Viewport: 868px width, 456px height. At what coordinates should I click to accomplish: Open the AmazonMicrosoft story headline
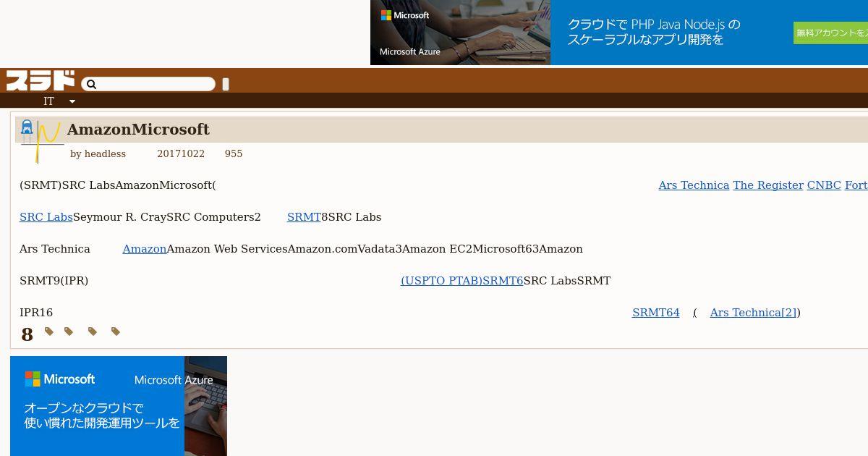point(138,130)
